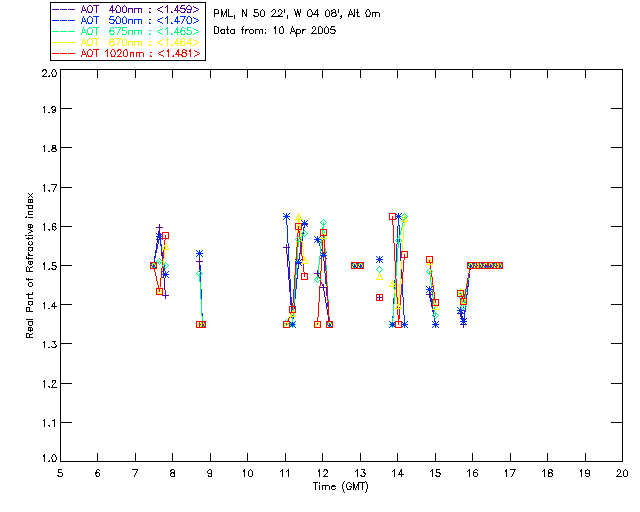
Task: Click the isolated green diamond point near 13.5 GMT
Action: point(380,269)
